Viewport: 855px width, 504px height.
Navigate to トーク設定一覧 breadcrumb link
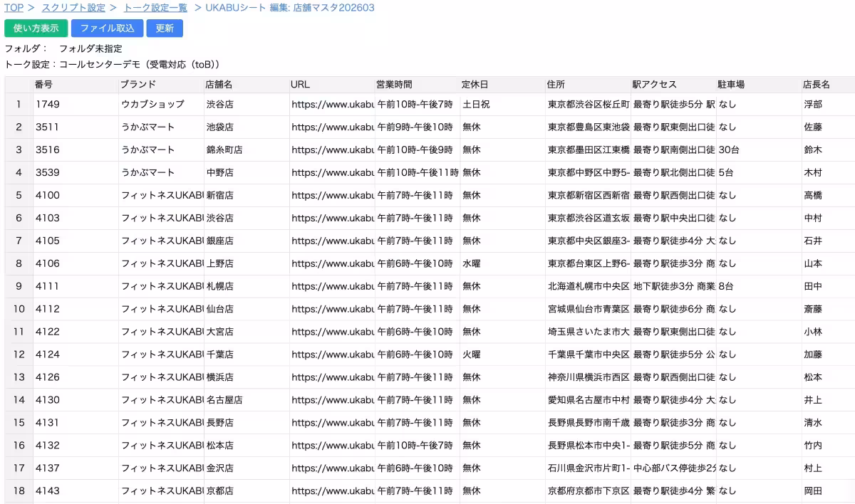[x=155, y=8]
